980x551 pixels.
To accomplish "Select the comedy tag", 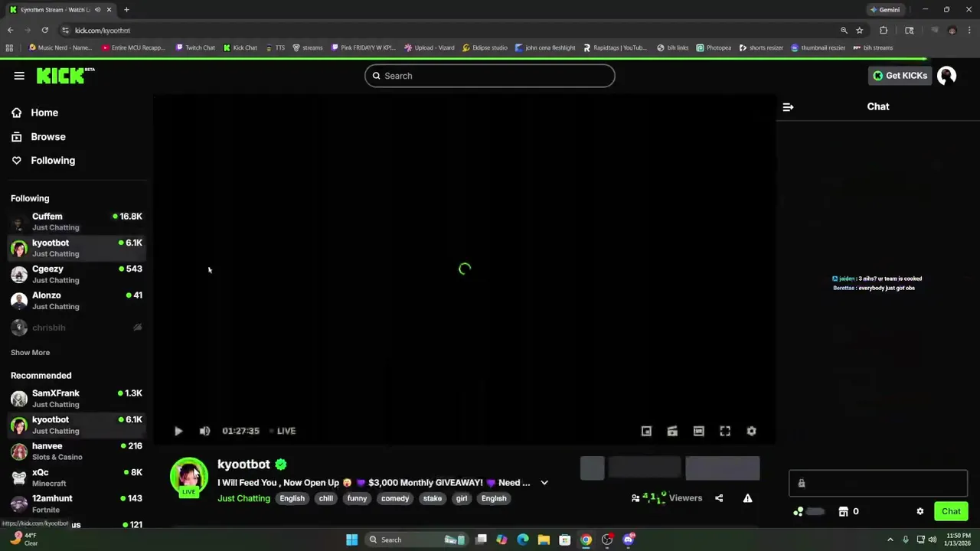I will [x=395, y=498].
